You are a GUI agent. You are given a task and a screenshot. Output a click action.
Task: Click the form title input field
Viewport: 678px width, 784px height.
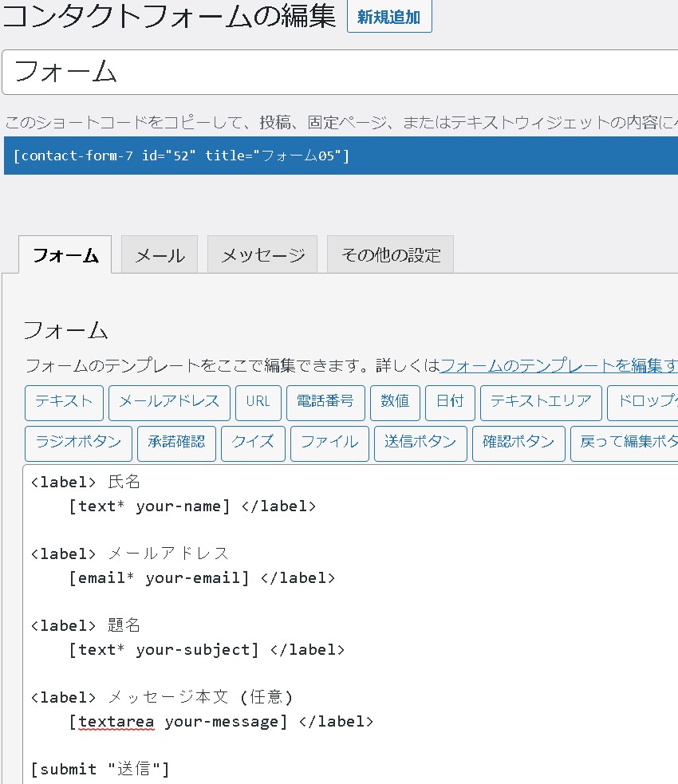tap(339, 73)
